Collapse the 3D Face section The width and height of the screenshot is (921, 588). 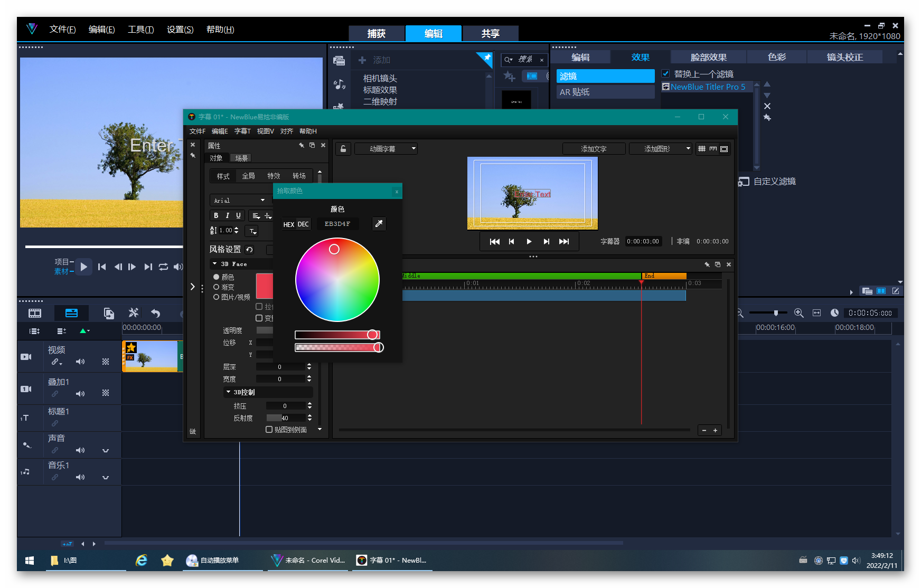click(214, 264)
